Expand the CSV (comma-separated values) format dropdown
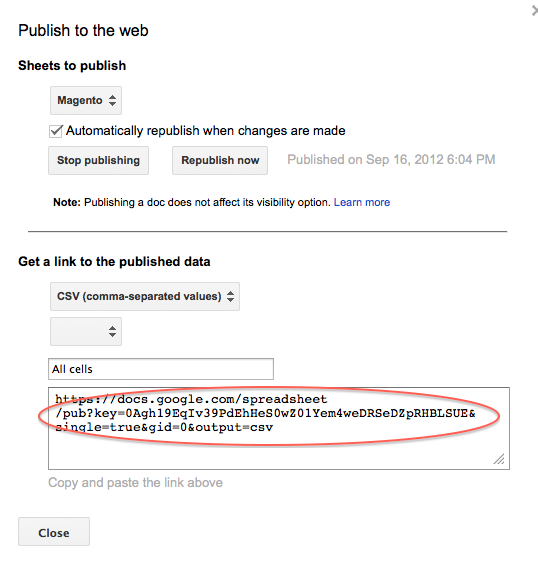The image size is (538, 566). (x=145, y=296)
